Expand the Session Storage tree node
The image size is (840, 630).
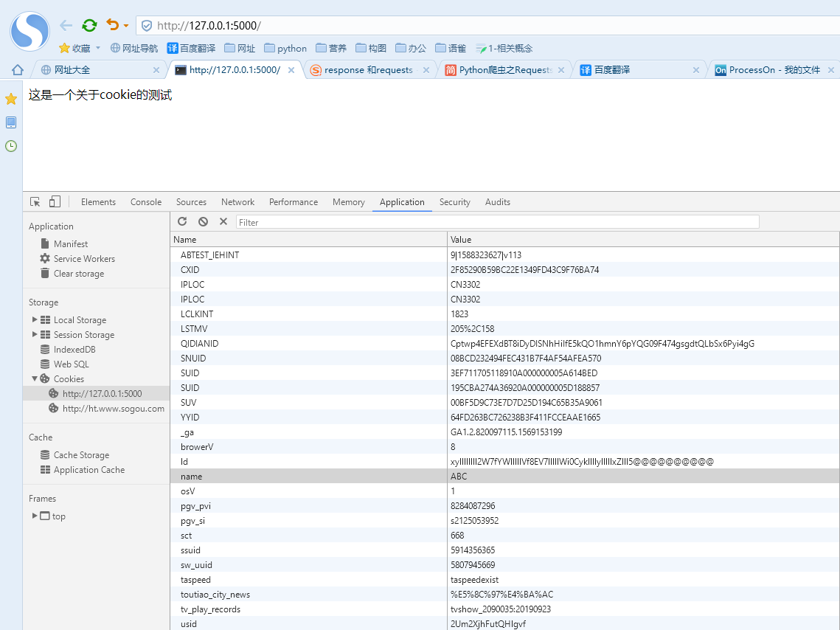35,334
